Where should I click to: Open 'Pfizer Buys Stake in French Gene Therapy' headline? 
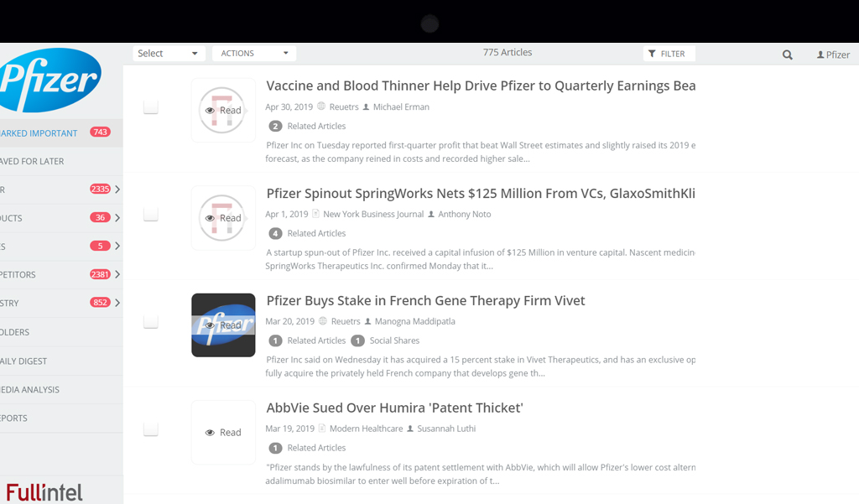(x=425, y=301)
